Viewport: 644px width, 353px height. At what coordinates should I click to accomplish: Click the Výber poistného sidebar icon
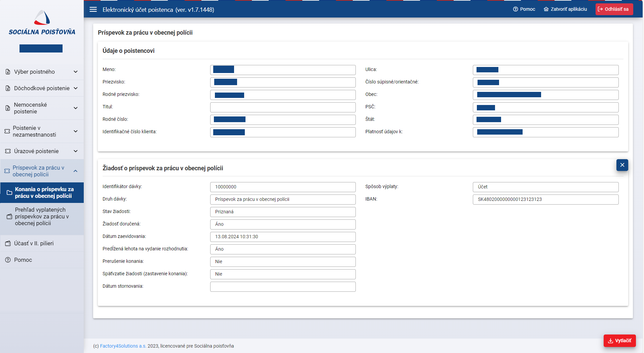pos(8,72)
